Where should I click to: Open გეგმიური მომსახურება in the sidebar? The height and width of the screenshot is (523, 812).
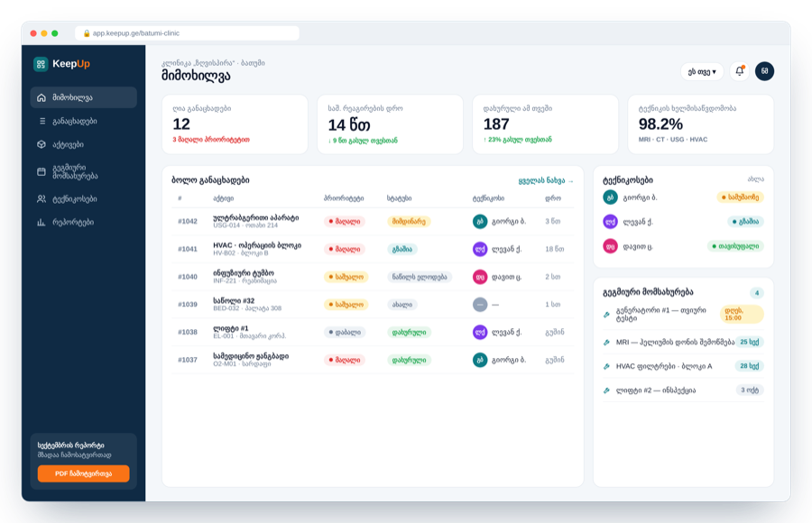tap(83, 171)
